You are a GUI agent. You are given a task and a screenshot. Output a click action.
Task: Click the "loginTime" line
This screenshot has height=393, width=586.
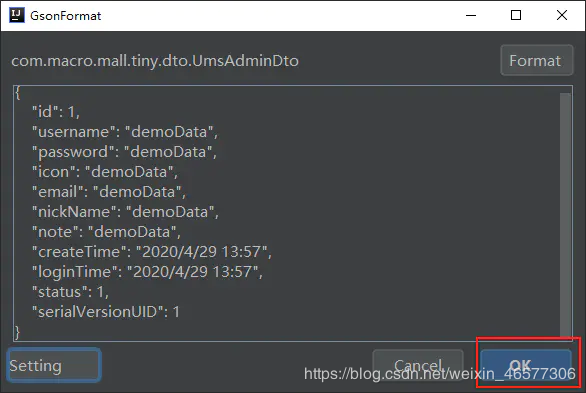pyautogui.click(x=147, y=272)
